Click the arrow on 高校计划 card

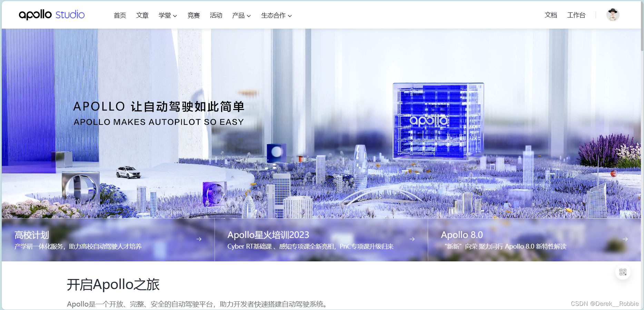click(x=199, y=239)
